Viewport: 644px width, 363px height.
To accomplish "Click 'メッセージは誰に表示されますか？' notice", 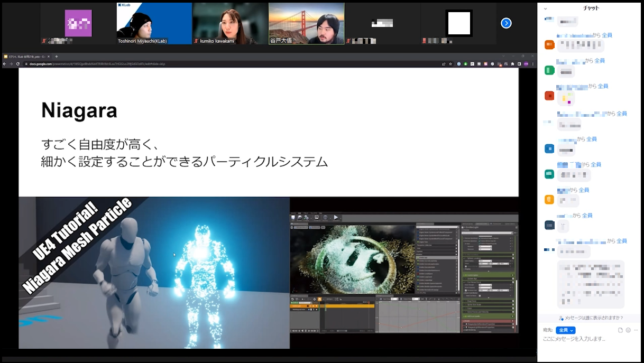I will pyautogui.click(x=591, y=318).
